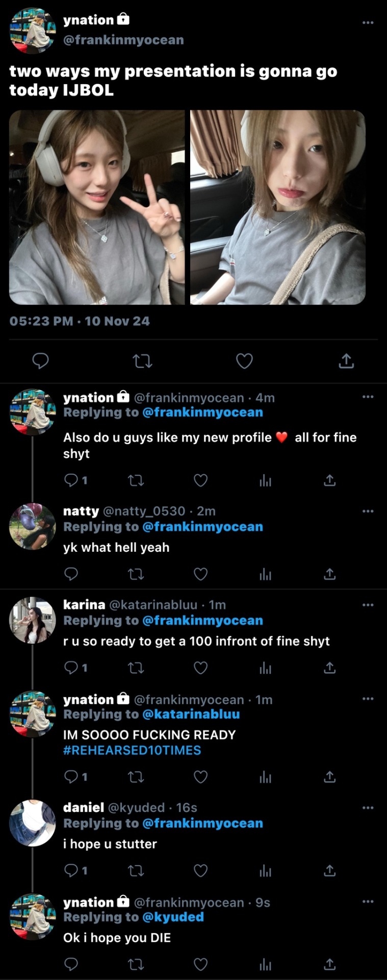Like natty's "yk what hell yeah" reply
This screenshot has height=980, width=387.
(200, 574)
